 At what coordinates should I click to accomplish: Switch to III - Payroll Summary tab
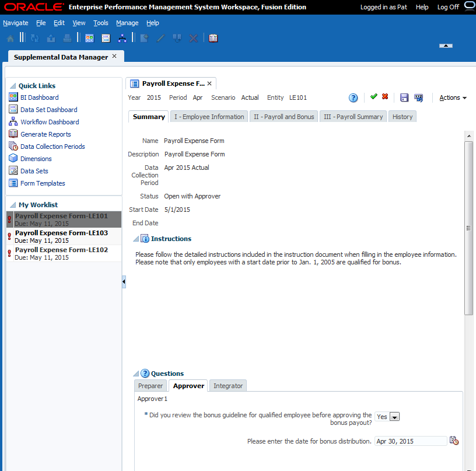[x=353, y=117]
